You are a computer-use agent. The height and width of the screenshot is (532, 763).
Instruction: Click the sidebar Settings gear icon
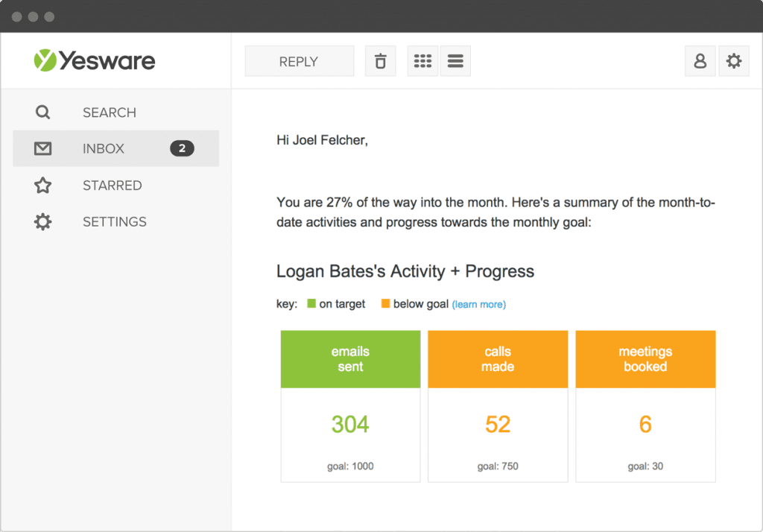click(43, 222)
